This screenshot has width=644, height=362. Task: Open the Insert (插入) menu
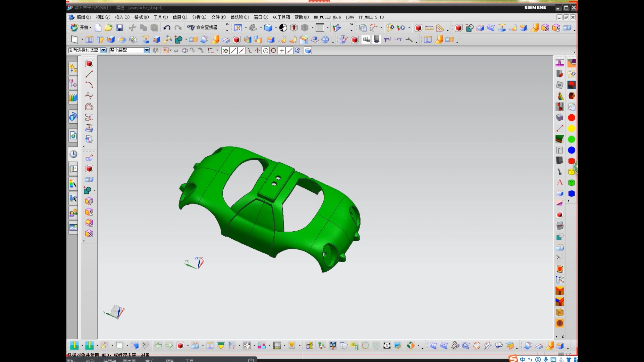coord(122,17)
